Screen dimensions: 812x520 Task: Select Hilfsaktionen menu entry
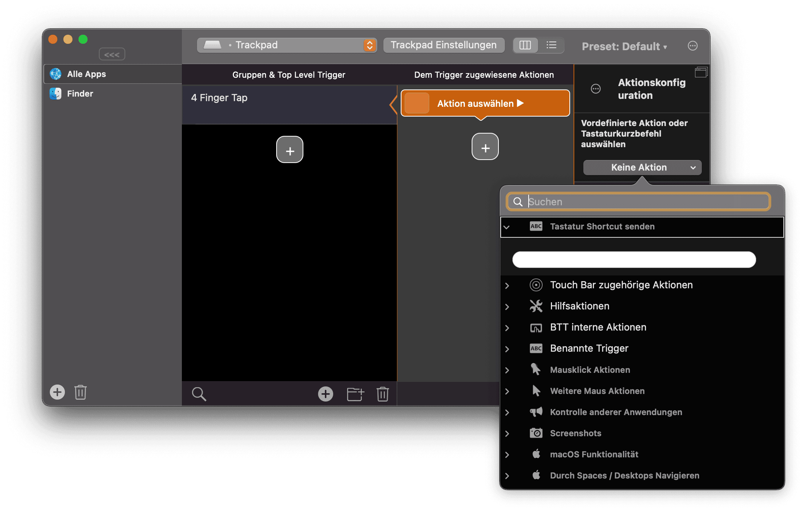tap(642, 306)
